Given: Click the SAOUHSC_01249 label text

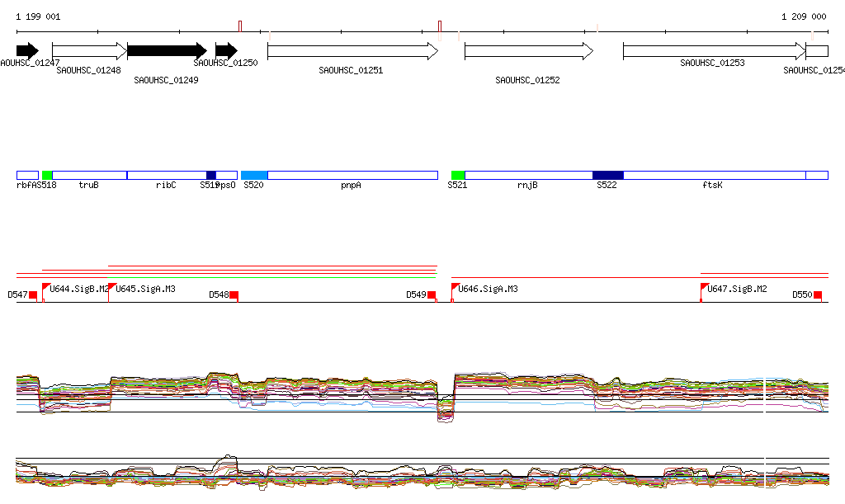Looking at the screenshot, I should click(x=166, y=80).
